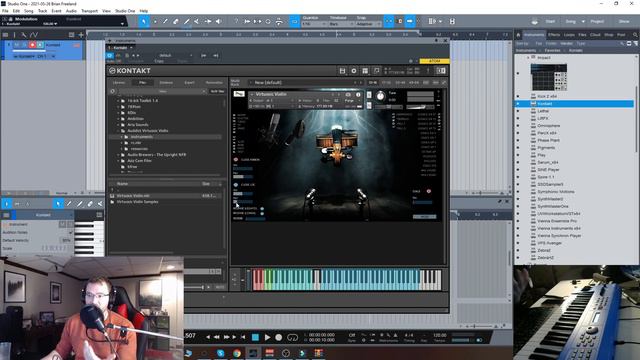Open the Timebase dropdown
Viewport: 640px width, 360px height.
(x=340, y=24)
